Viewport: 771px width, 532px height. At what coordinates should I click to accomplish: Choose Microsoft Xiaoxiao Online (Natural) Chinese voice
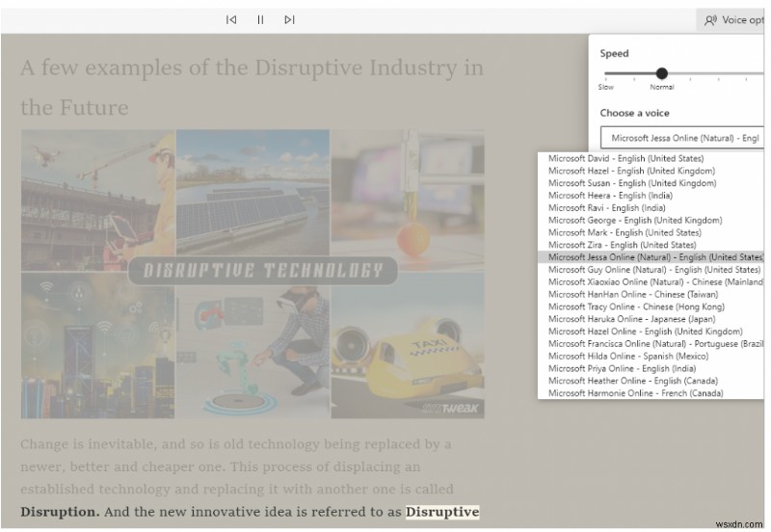tap(651, 281)
